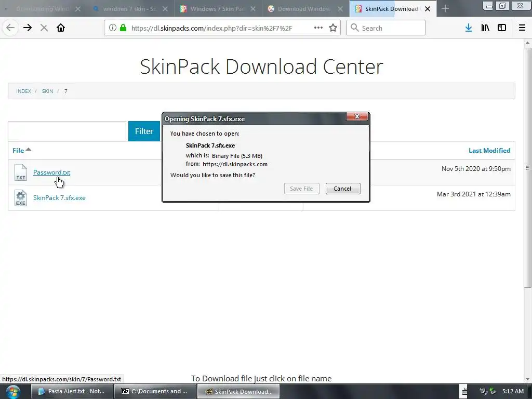The height and width of the screenshot is (399, 532).
Task: Click the Mar 3rd 2021 at 12:39am date
Action: [474, 194]
